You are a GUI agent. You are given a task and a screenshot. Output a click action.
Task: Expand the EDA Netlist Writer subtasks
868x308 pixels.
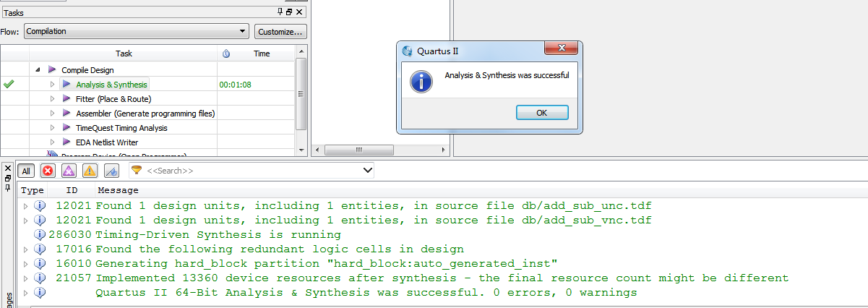(52, 142)
